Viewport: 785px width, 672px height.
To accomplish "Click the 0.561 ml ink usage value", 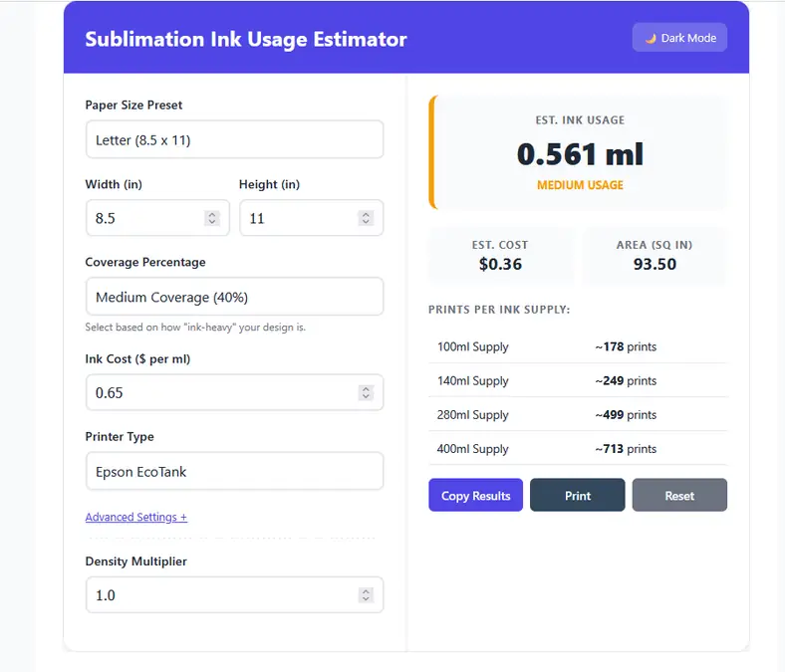I will coord(580,153).
